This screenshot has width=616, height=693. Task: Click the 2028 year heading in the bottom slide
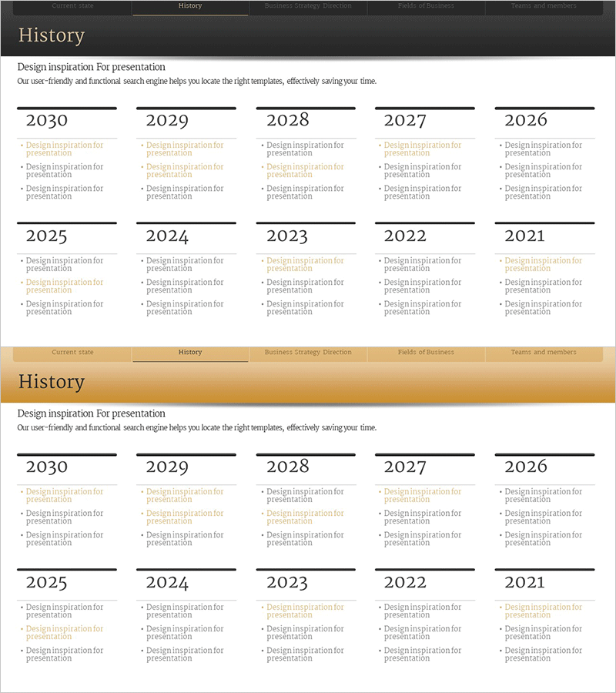tap(288, 467)
